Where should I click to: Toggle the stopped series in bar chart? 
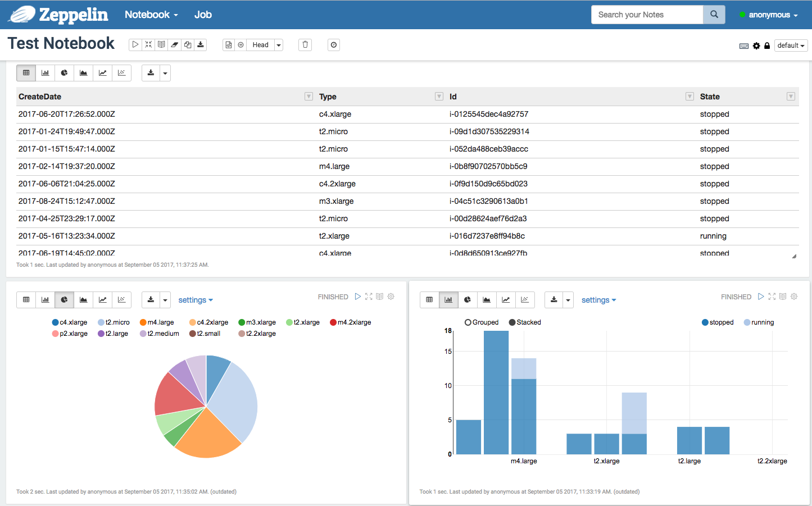coord(718,322)
